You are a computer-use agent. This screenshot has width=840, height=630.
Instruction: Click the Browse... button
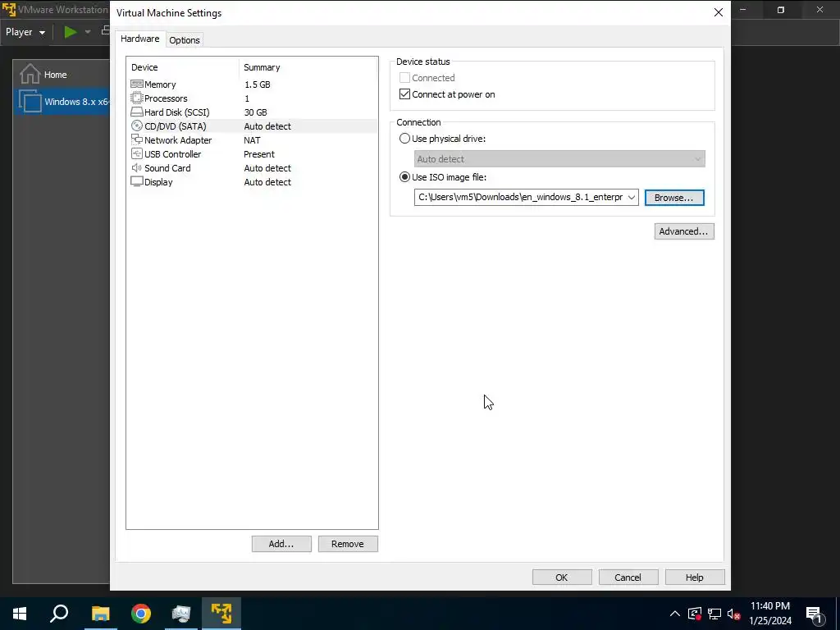pos(674,198)
